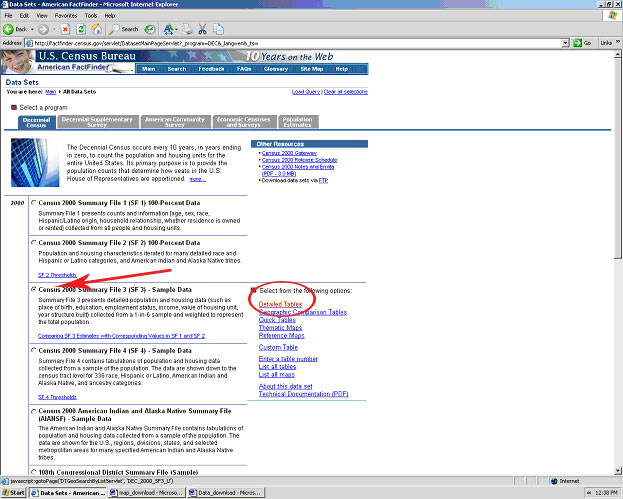Click Feedback in the navigation bar

pyautogui.click(x=211, y=69)
